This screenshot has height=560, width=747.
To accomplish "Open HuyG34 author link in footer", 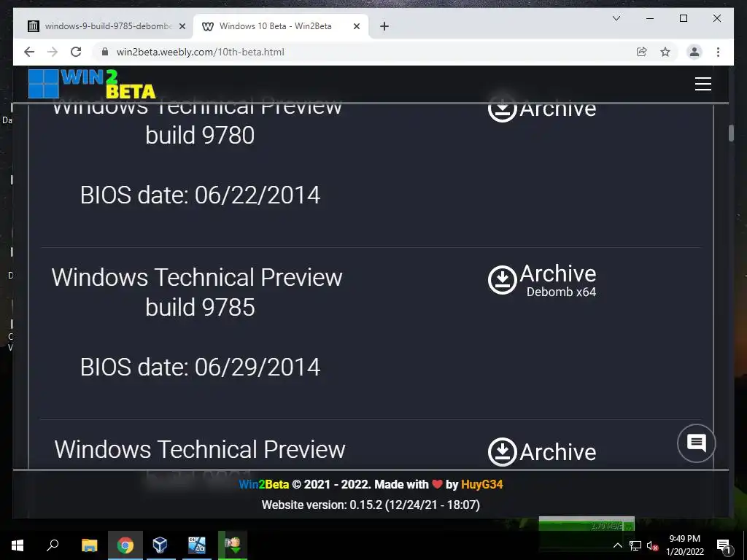I will tap(481, 485).
